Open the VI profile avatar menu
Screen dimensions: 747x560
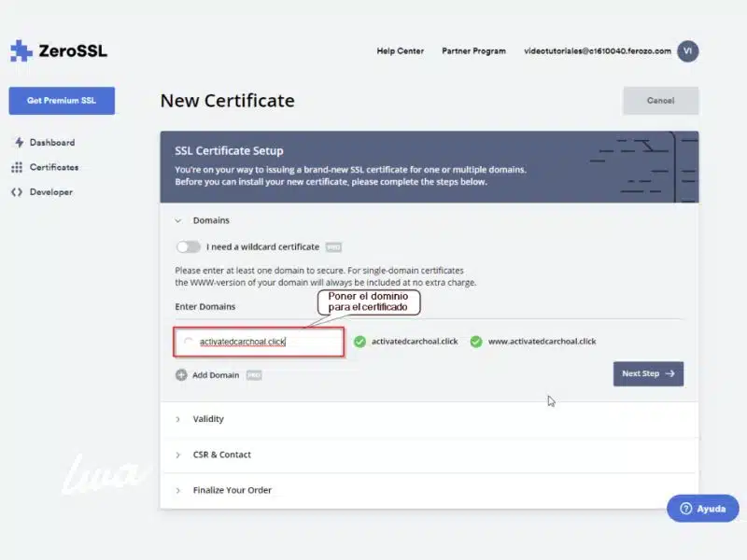[688, 51]
